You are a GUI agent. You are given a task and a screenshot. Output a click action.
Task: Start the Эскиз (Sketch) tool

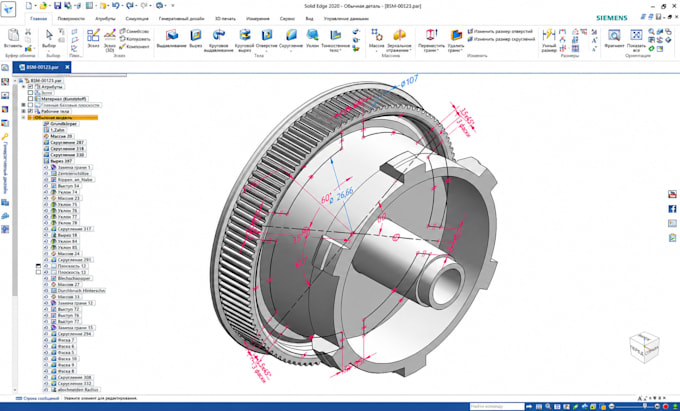pos(93,38)
